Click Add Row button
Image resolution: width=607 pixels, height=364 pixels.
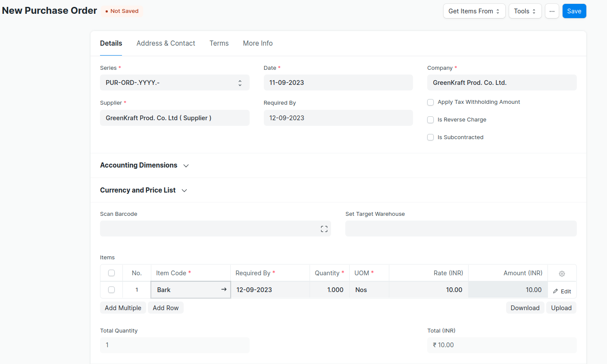coord(166,308)
